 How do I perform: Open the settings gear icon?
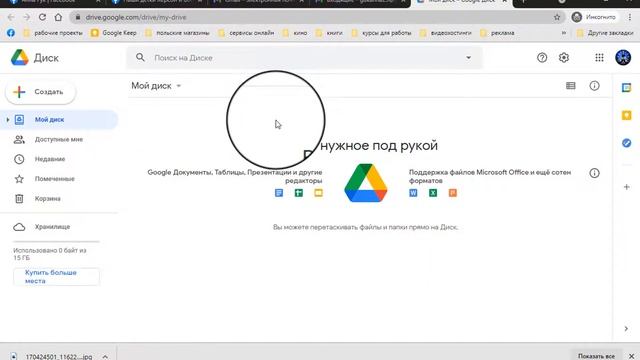coord(564,58)
